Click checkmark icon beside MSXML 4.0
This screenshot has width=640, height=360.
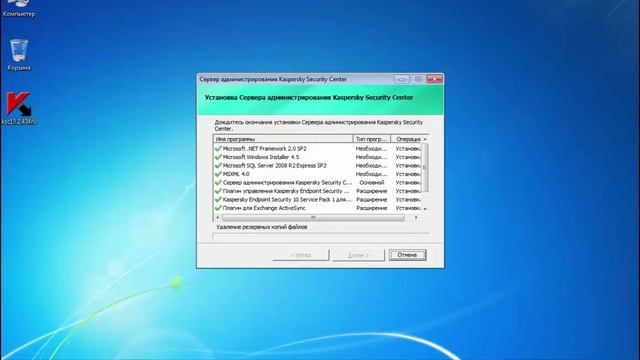point(218,174)
